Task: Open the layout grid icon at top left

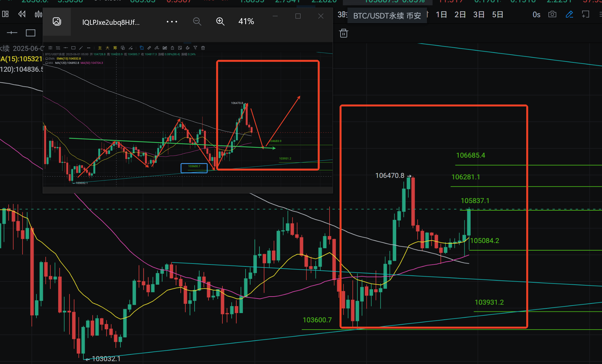Action: point(5,14)
